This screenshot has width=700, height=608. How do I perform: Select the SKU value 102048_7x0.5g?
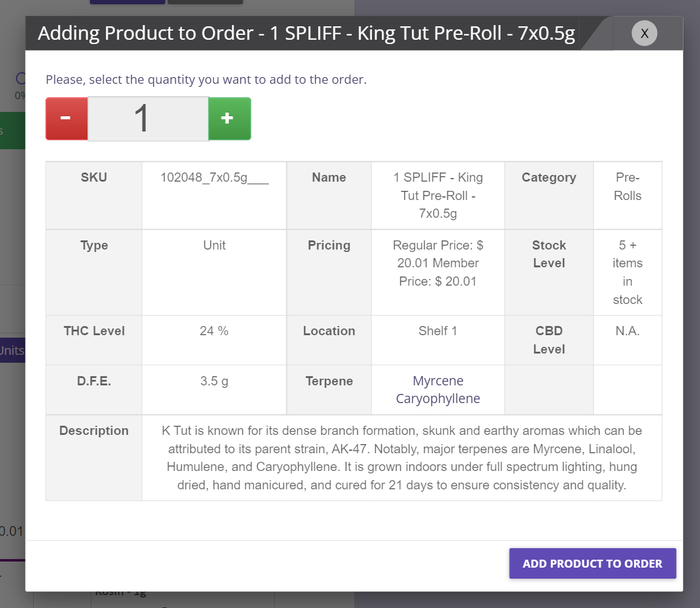tap(214, 177)
